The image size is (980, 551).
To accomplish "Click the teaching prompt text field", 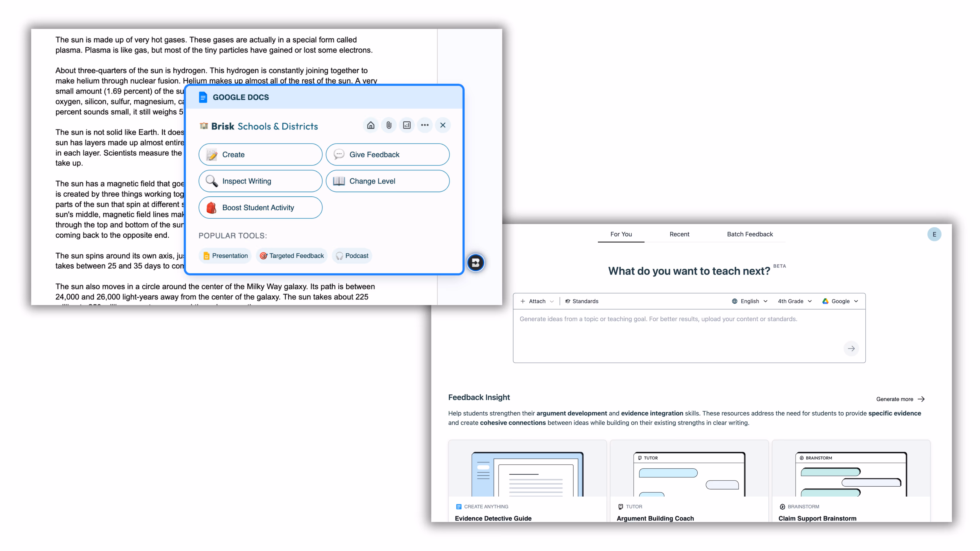I will pyautogui.click(x=677, y=331).
